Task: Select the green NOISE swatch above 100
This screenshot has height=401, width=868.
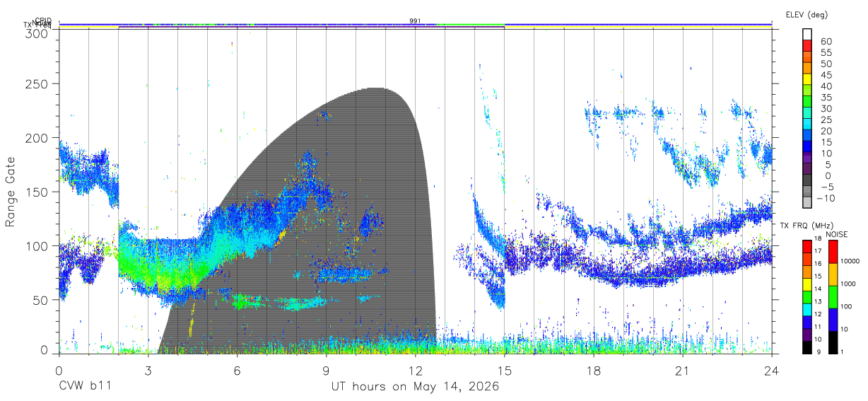Action: point(832,296)
